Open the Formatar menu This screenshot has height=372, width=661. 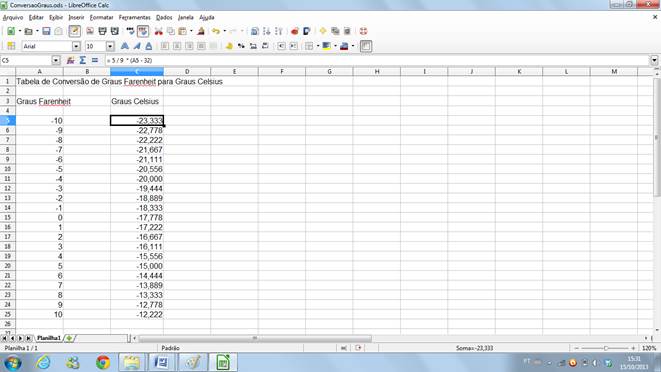101,18
